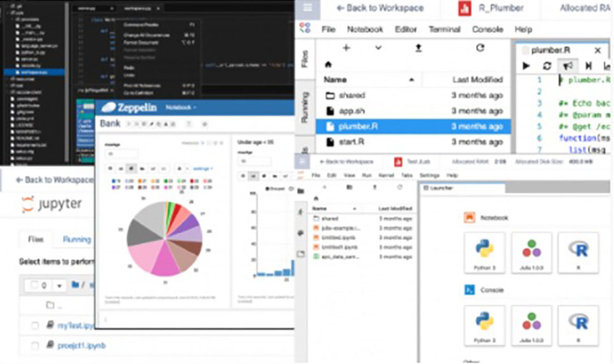The image size is (614, 364).
Task: Check the box next to proejct1.ipynb
Action: pos(35,346)
